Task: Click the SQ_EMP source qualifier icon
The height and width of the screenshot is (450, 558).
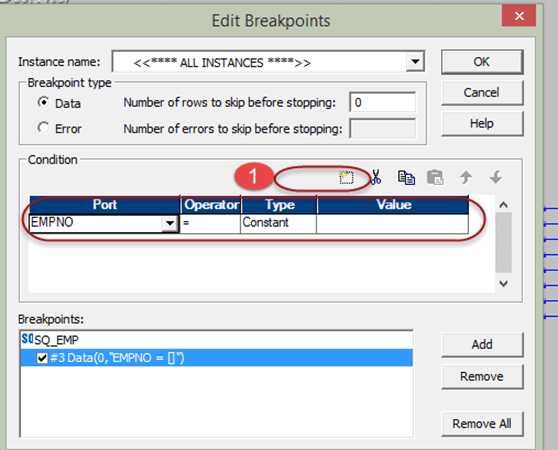Action: (x=27, y=339)
